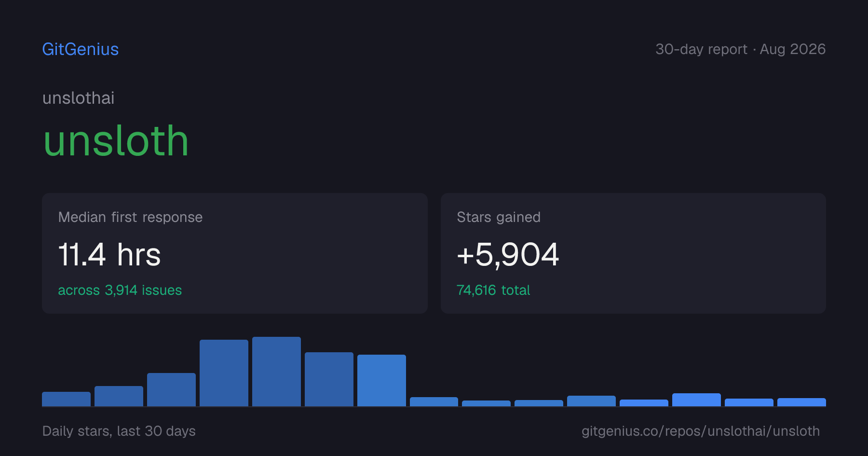The width and height of the screenshot is (868, 456).
Task: Click the "11.4 hrs" value
Action: pos(109,254)
